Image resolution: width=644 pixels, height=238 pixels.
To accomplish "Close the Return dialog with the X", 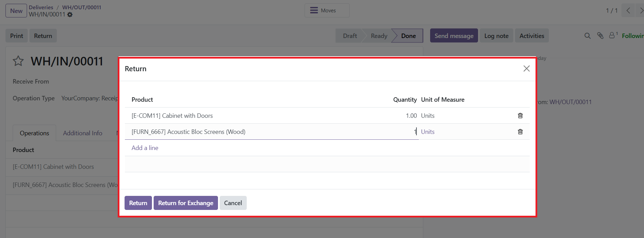I will (x=527, y=68).
